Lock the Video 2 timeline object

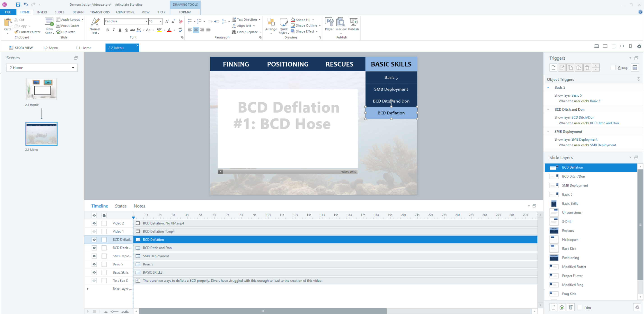click(104, 223)
